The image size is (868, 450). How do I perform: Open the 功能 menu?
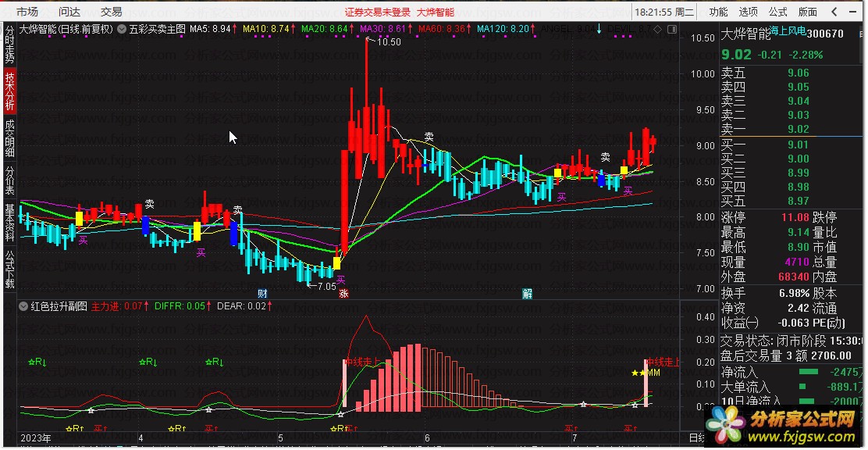tap(718, 12)
